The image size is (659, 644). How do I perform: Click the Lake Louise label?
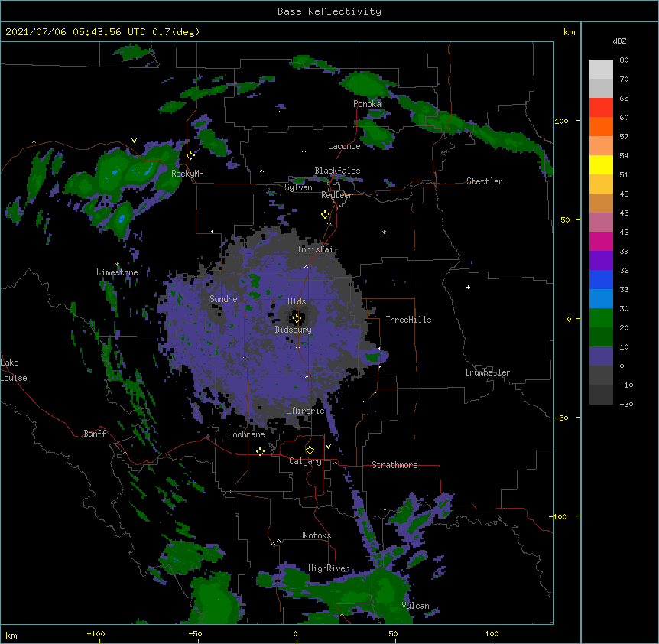point(14,370)
